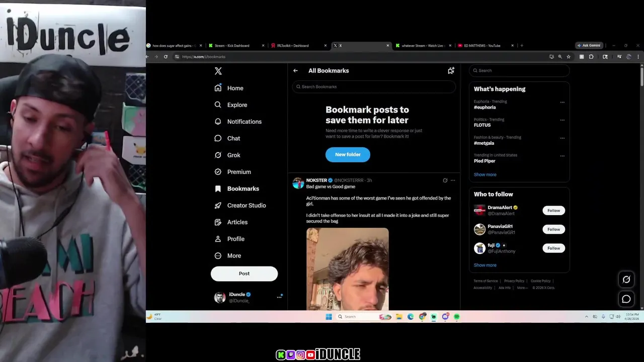Switch to the Stream - Kick Dashboard tab
Screen dimensions: 644x362
(x=236, y=46)
